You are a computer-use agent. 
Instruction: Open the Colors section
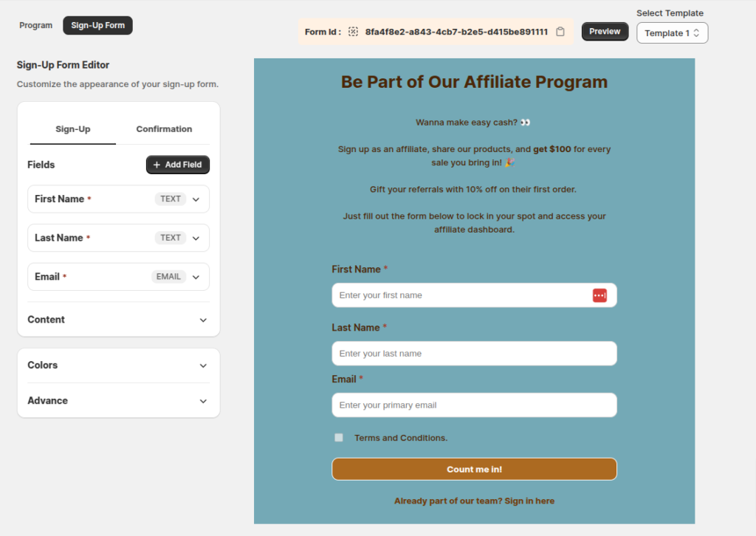click(x=203, y=365)
